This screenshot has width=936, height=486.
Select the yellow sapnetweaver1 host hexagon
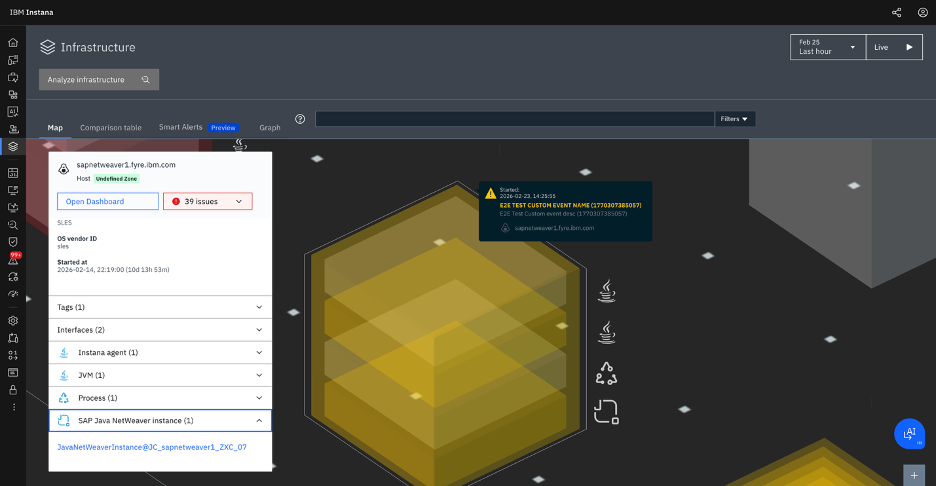(x=445, y=334)
